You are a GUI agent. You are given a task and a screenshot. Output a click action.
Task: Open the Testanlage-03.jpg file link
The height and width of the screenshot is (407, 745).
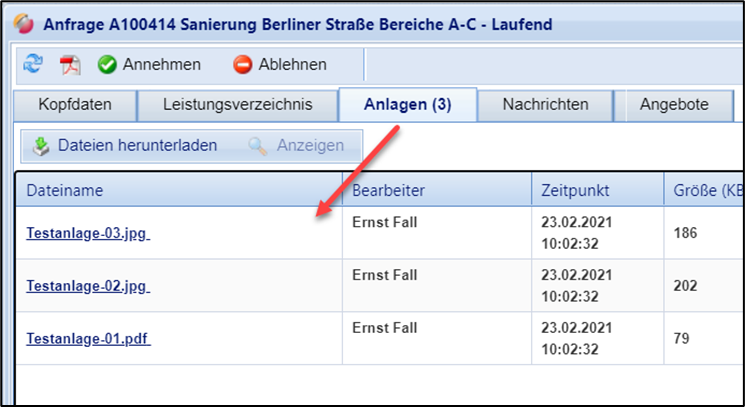pos(87,234)
